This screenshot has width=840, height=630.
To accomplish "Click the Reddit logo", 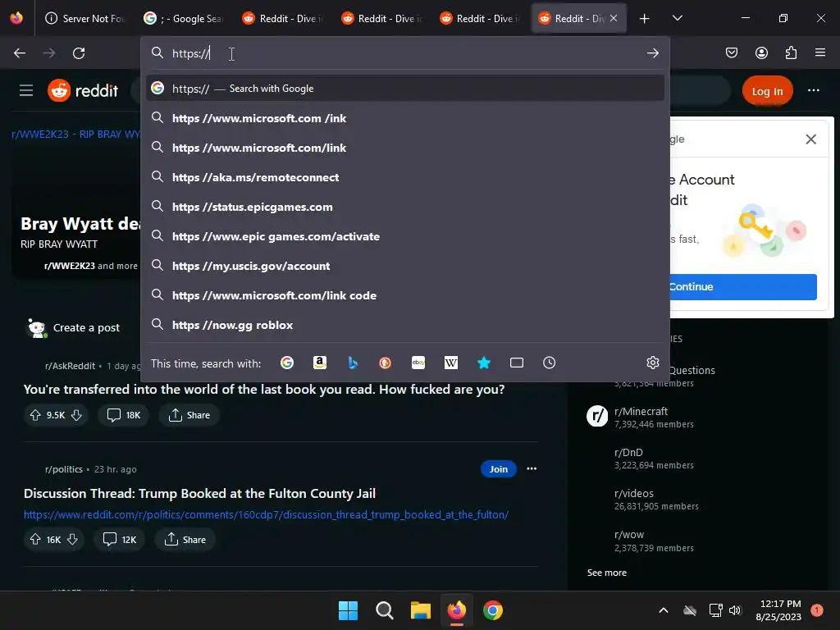I will [83, 90].
